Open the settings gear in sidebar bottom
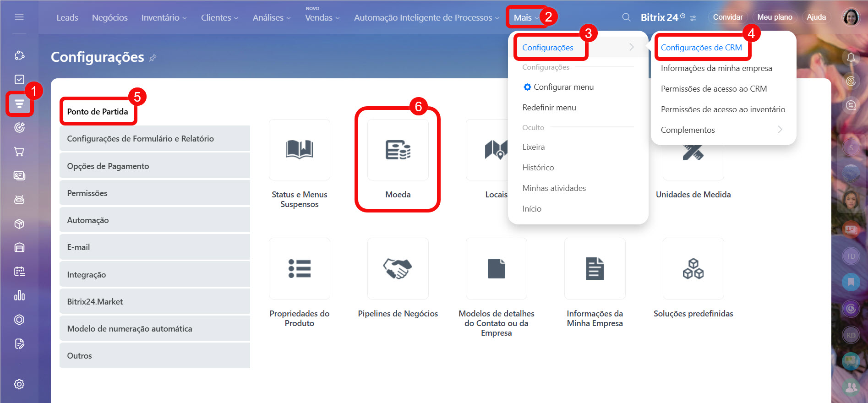868x403 pixels. (x=19, y=384)
